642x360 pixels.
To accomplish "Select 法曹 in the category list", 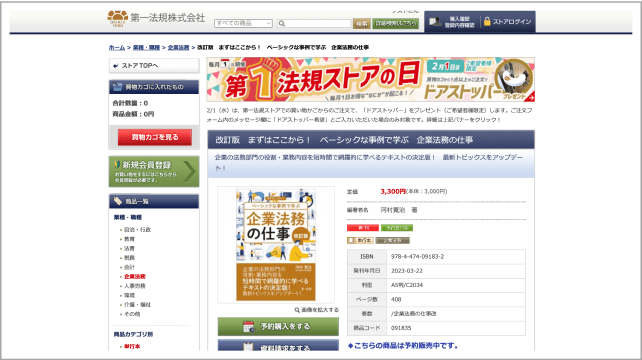I will point(129,249).
